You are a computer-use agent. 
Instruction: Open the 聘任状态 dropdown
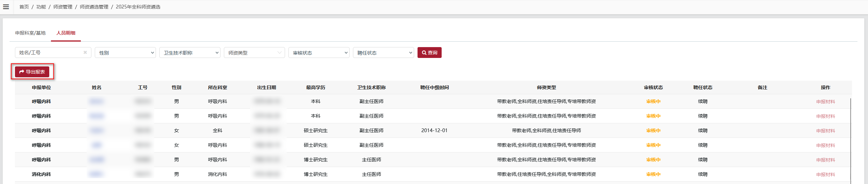pyautogui.click(x=384, y=53)
